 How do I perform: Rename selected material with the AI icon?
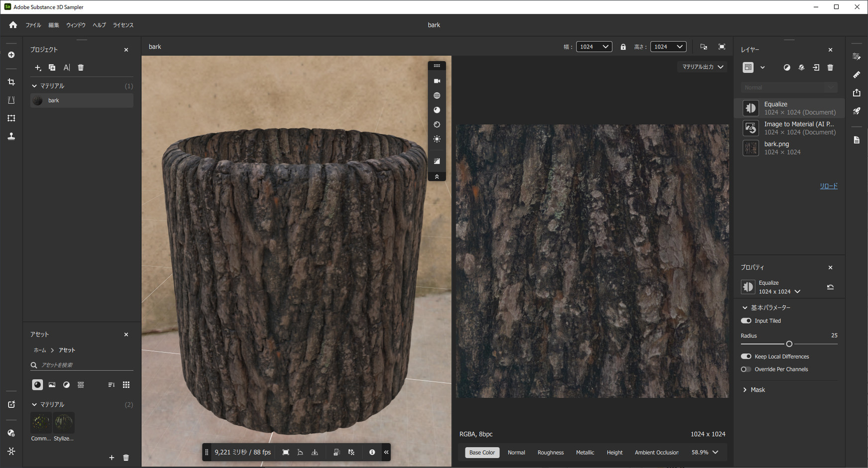(x=67, y=68)
